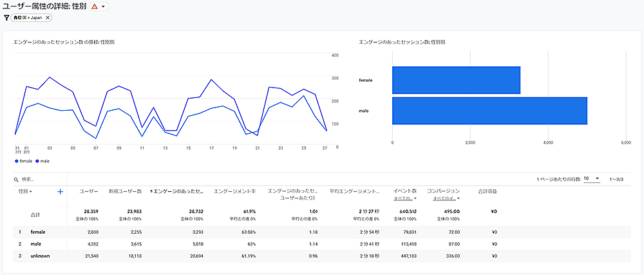Click the blue plus icon to add dimension
The image size is (644, 275).
click(61, 191)
